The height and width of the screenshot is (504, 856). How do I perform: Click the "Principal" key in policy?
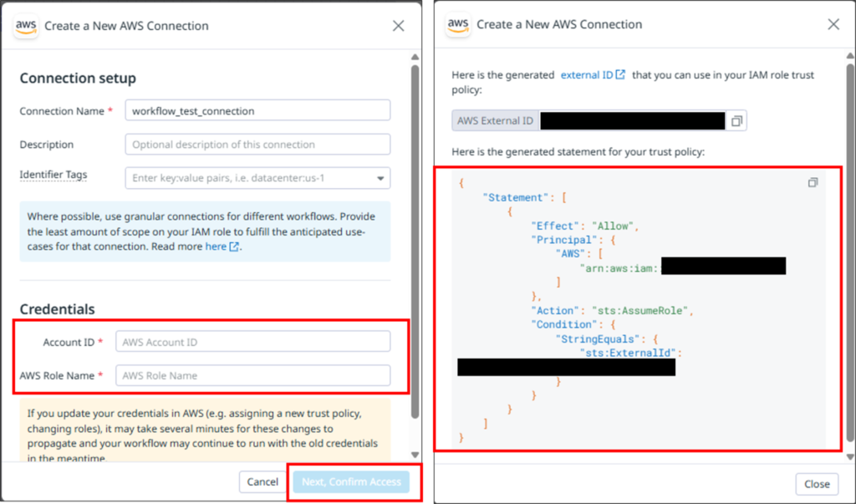[x=564, y=240]
